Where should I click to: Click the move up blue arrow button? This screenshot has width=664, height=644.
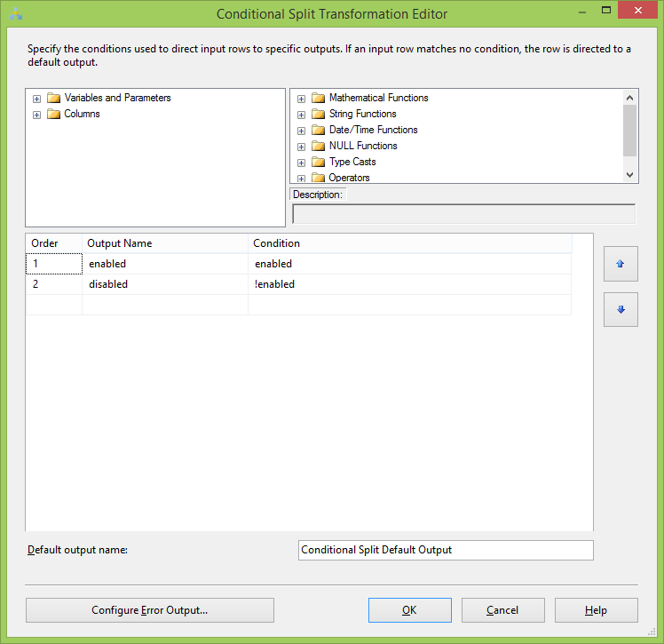tap(621, 264)
